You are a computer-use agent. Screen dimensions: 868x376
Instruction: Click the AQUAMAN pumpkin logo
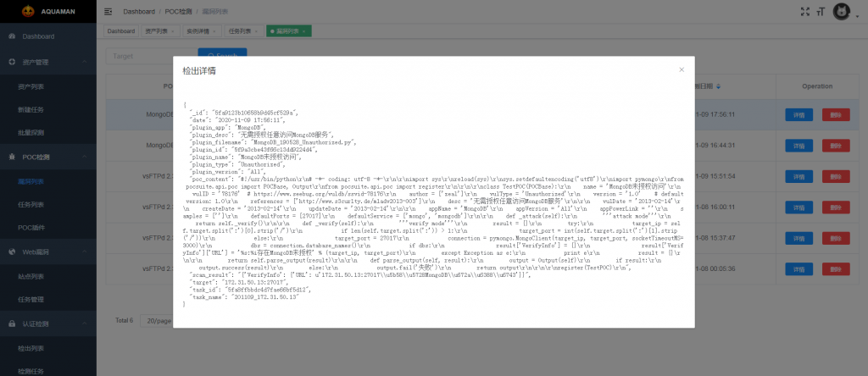(28, 11)
